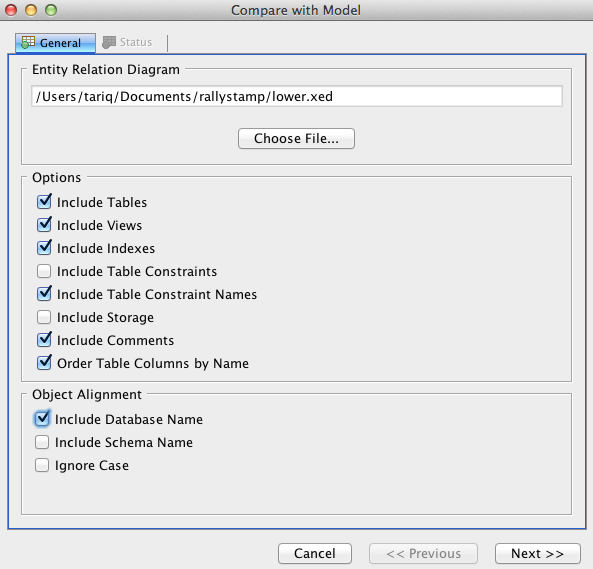Enable Include Table Constraints

44,271
